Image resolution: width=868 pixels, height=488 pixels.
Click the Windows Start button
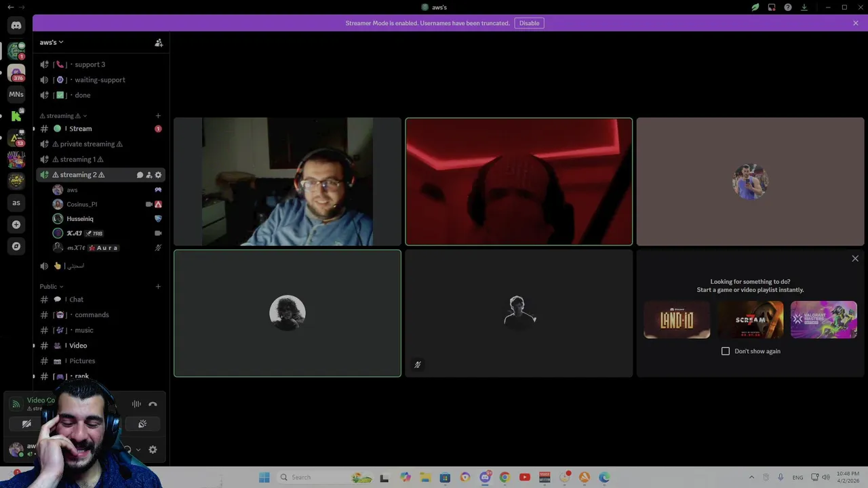click(264, 477)
